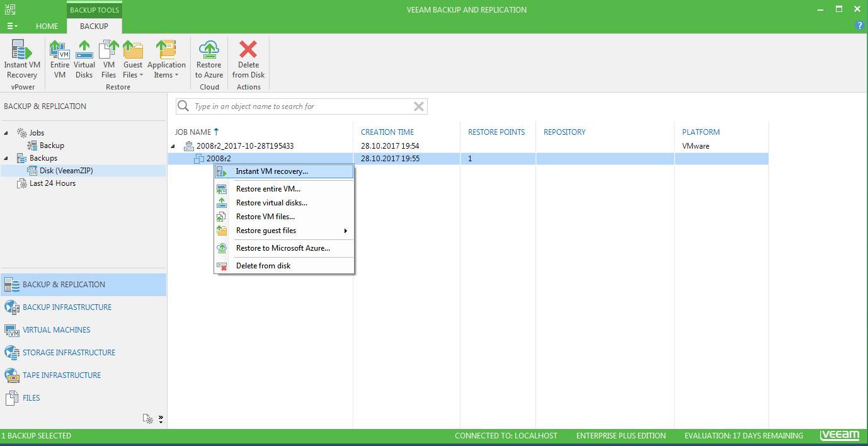868x446 pixels.
Task: Sort by JOB NAME column header
Action: [193, 132]
